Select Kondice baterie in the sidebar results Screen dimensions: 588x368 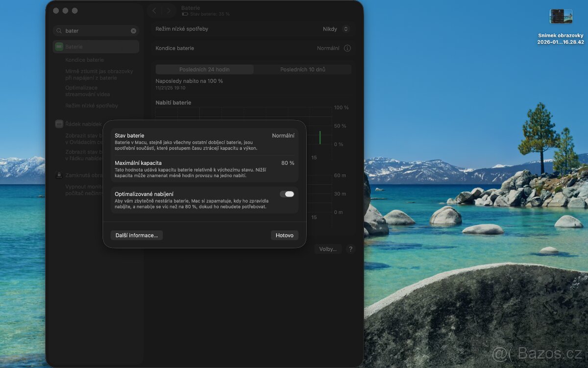tap(84, 60)
